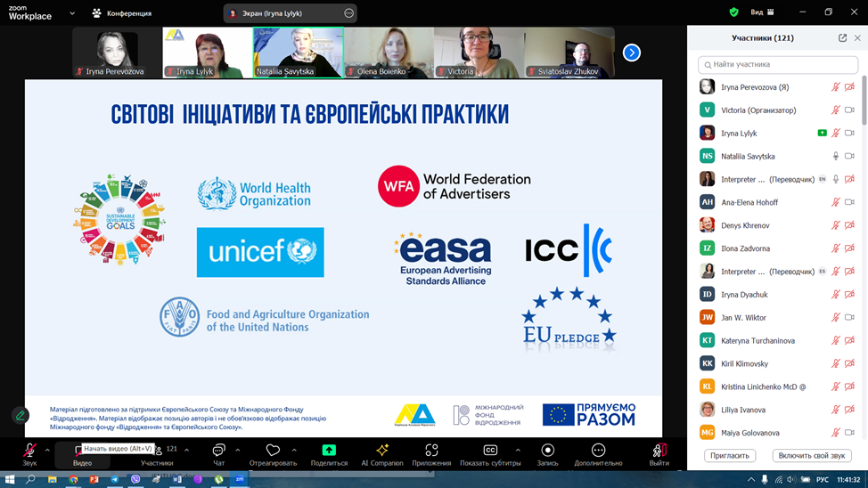This screenshot has height=488, width=868.
Task: Click Пригласить invite button
Action: point(730,455)
